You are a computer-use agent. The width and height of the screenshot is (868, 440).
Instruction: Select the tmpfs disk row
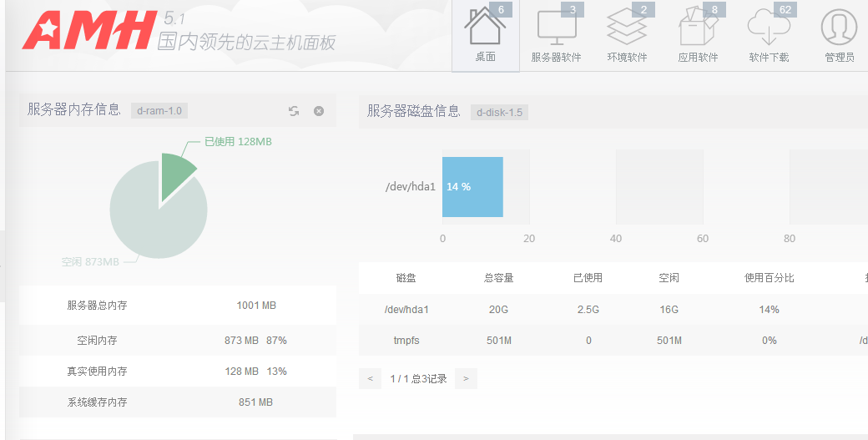[x=405, y=341]
